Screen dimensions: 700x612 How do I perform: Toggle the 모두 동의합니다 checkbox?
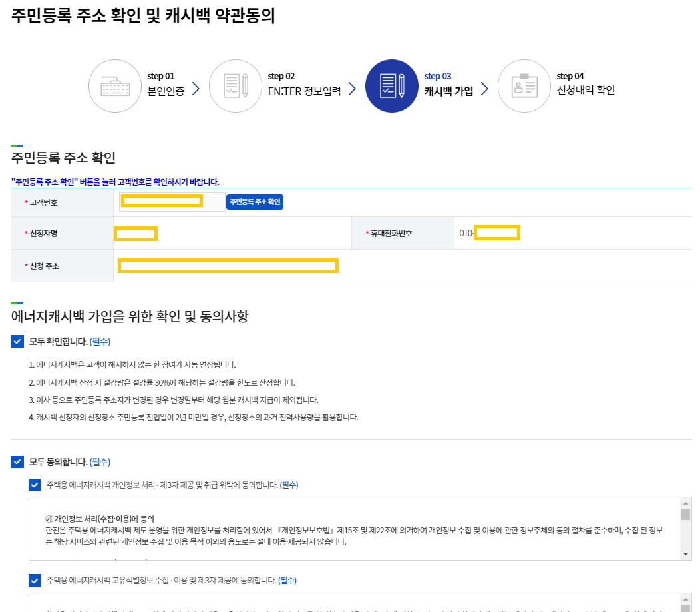[17, 461]
